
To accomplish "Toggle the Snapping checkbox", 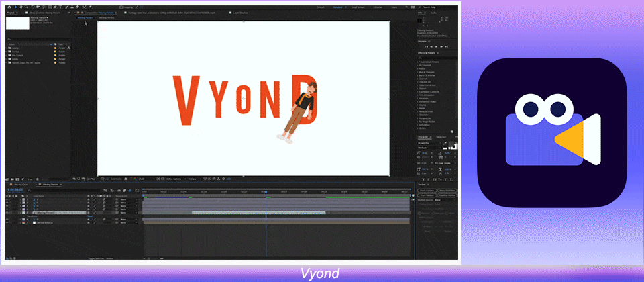I will click(x=121, y=7).
